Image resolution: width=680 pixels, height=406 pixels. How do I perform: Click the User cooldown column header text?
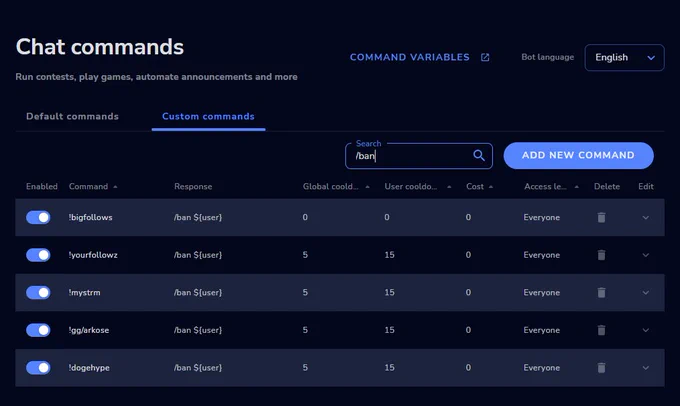[x=411, y=187]
